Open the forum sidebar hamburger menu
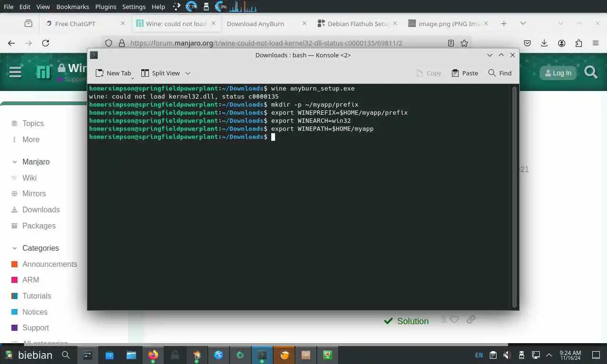The width and height of the screenshot is (607, 364). [15, 72]
